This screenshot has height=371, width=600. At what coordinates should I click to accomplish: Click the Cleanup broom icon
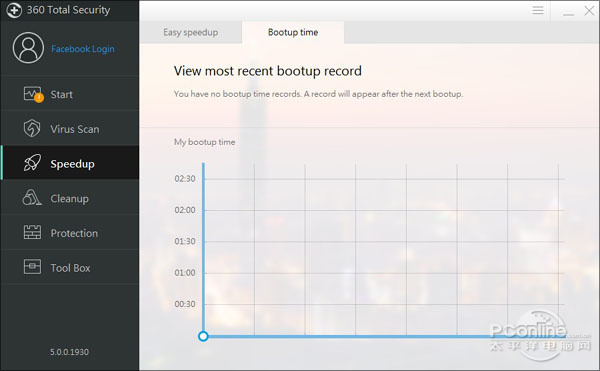(x=32, y=198)
